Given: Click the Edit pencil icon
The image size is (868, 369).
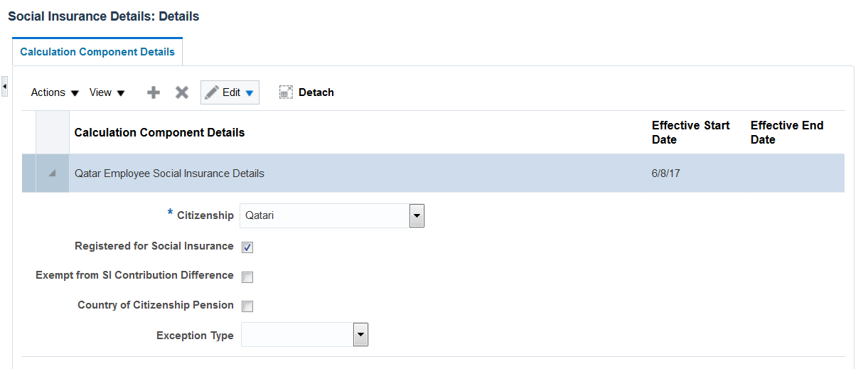Looking at the screenshot, I should tap(212, 92).
